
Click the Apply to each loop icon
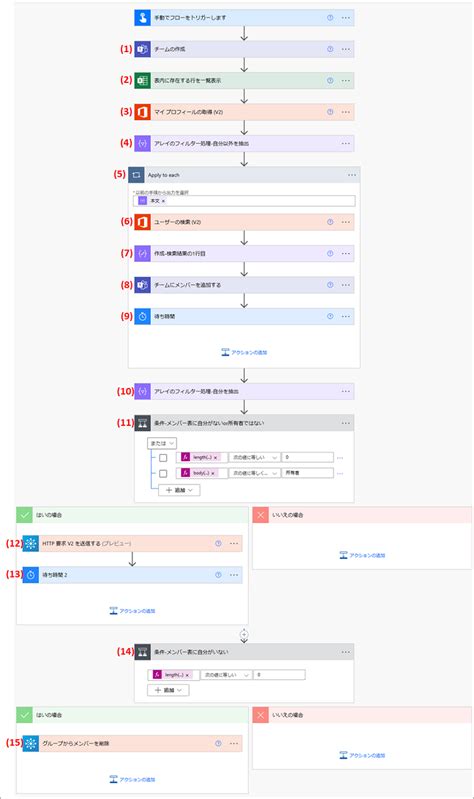pos(136,175)
